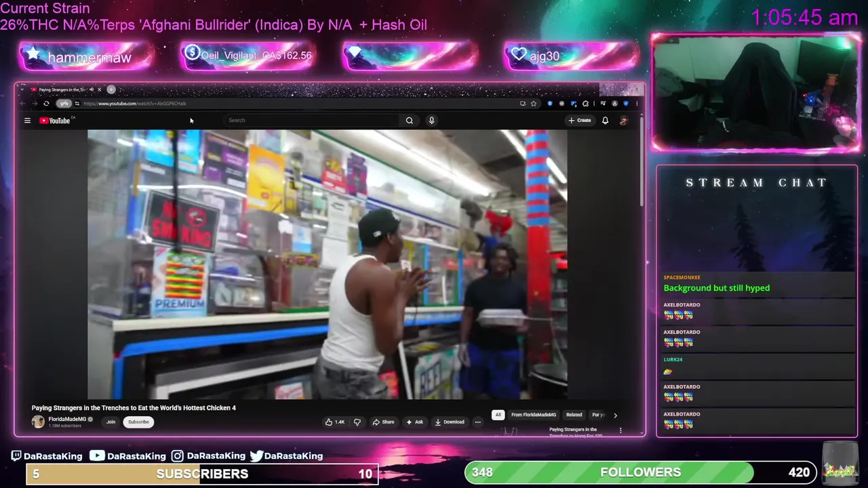Click the browser address bar URL
Image resolution: width=868 pixels, height=488 pixels.
pos(135,104)
